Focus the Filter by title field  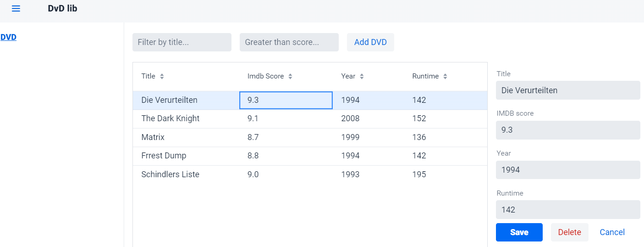[x=182, y=42]
